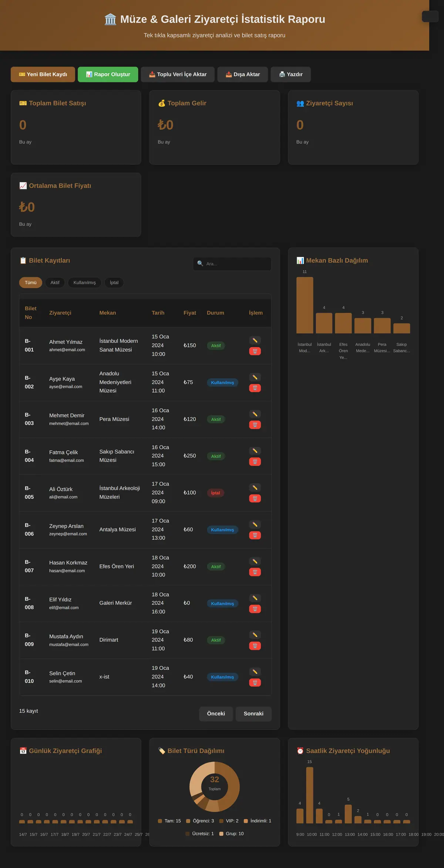
Task: Generate a report with Rapor Oluştur
Action: click(x=108, y=74)
